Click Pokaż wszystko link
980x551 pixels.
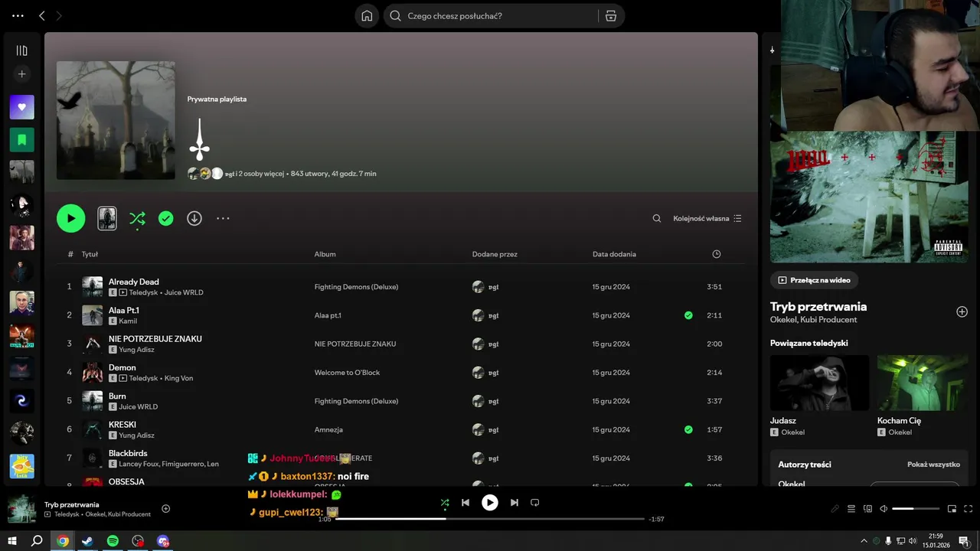(933, 465)
